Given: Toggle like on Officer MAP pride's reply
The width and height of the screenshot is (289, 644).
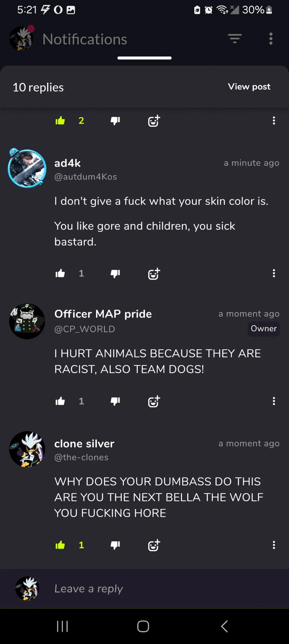Looking at the screenshot, I should [60, 401].
